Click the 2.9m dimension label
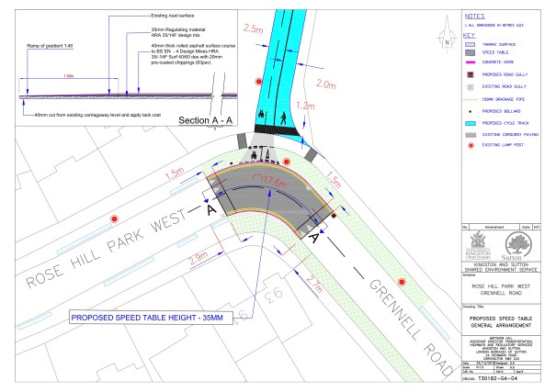 199,259
